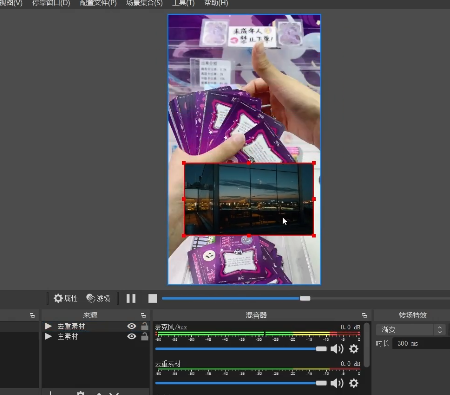Mute the second mixer audio track speaker

(x=337, y=383)
